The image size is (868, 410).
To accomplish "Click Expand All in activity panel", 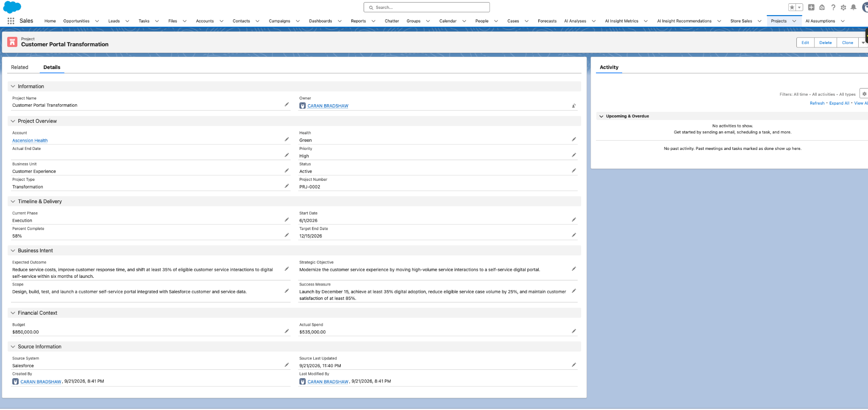I will 839,103.
